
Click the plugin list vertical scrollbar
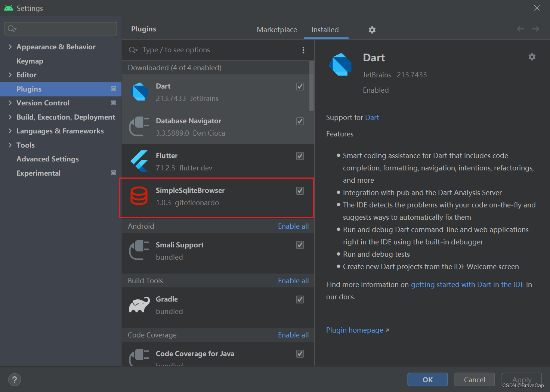(312, 86)
